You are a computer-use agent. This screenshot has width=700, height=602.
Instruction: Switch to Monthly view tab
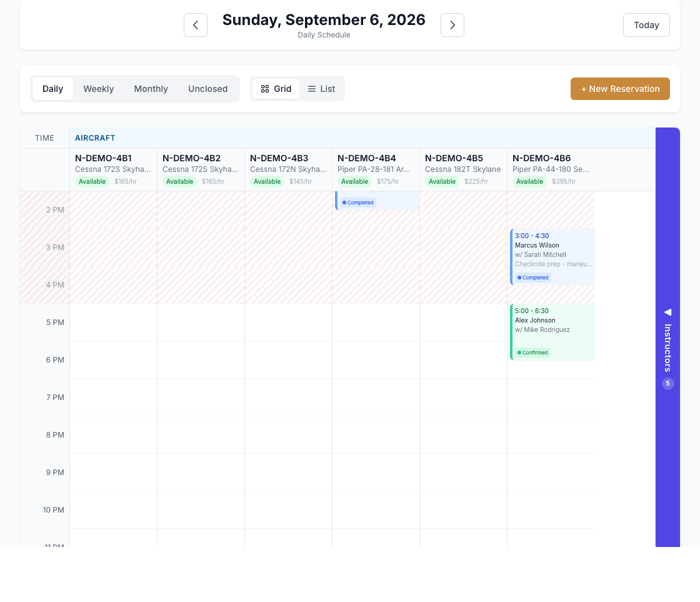[151, 89]
